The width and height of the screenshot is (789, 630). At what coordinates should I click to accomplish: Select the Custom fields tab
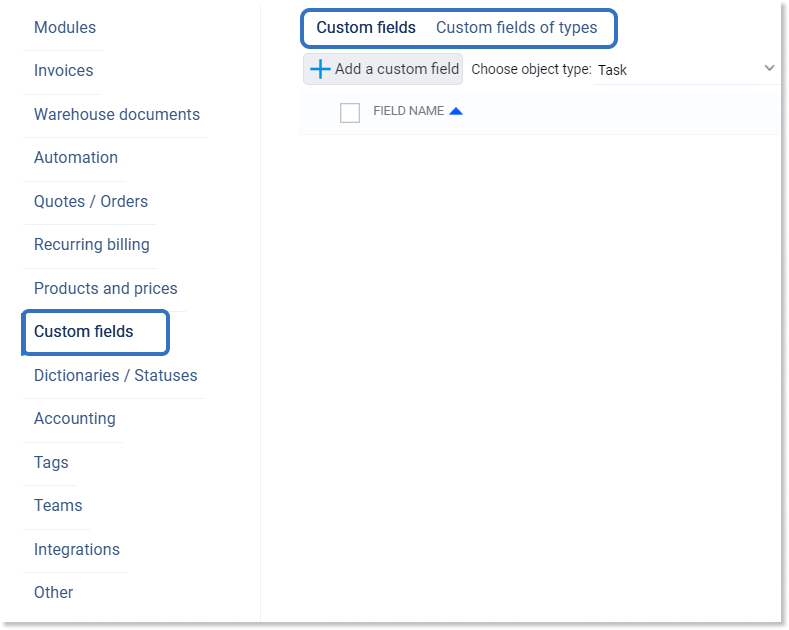coord(366,28)
